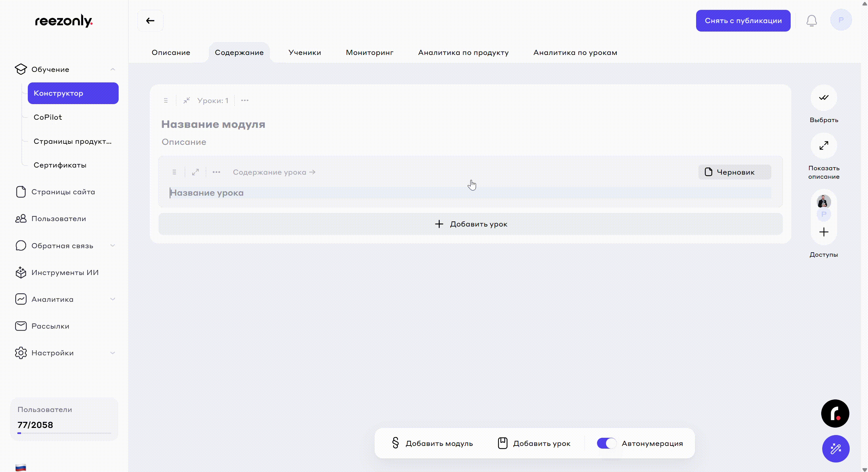Open the lesson three-dots options
The width and height of the screenshot is (868, 472).
(216, 172)
